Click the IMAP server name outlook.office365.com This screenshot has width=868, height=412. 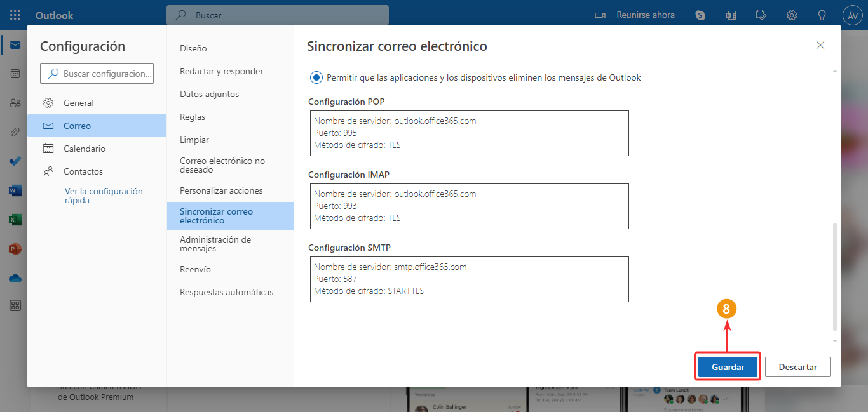point(435,194)
